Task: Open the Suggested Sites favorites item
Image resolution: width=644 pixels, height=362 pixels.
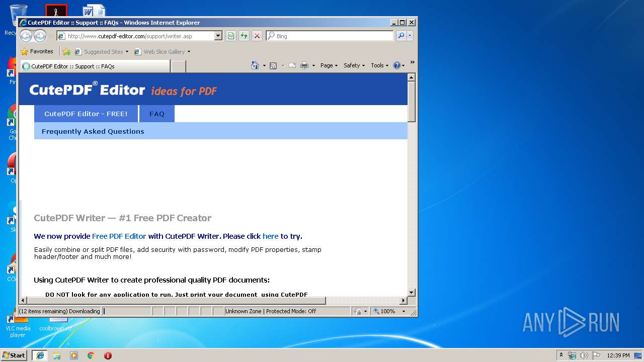Action: pyautogui.click(x=102, y=51)
